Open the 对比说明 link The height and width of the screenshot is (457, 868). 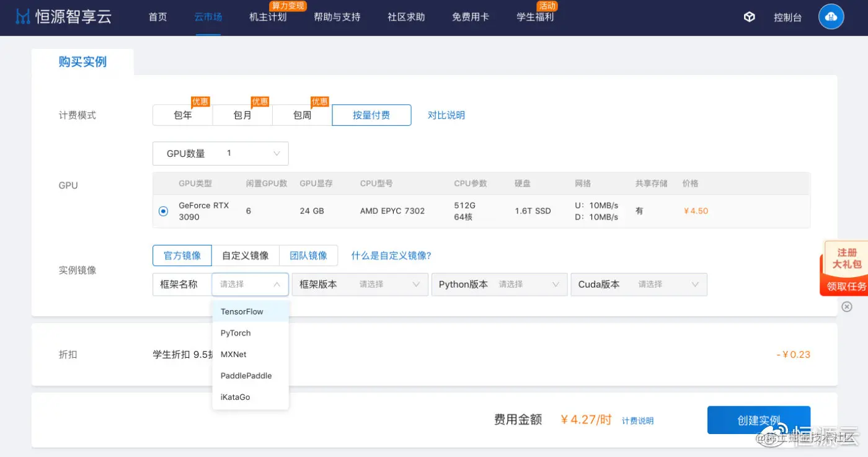click(x=446, y=115)
